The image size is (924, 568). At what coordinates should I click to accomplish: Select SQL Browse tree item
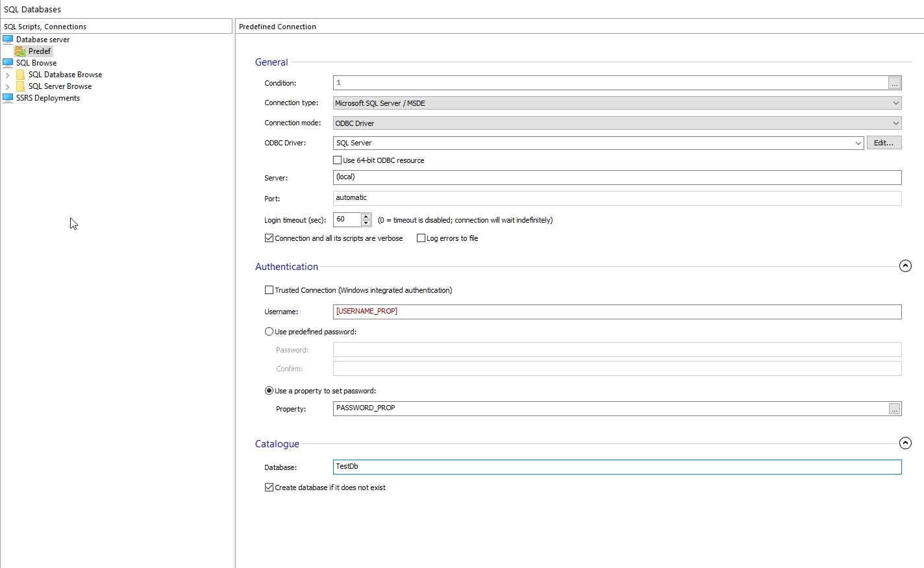click(36, 63)
